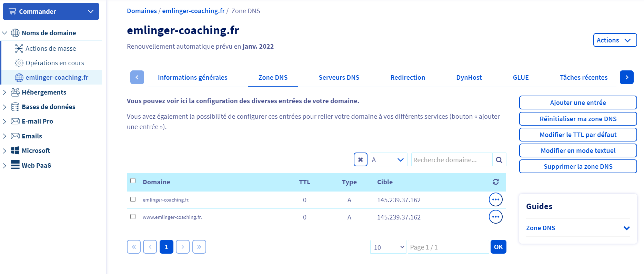Switch to the Serveurs DNS tab
644x274 pixels.
click(339, 78)
